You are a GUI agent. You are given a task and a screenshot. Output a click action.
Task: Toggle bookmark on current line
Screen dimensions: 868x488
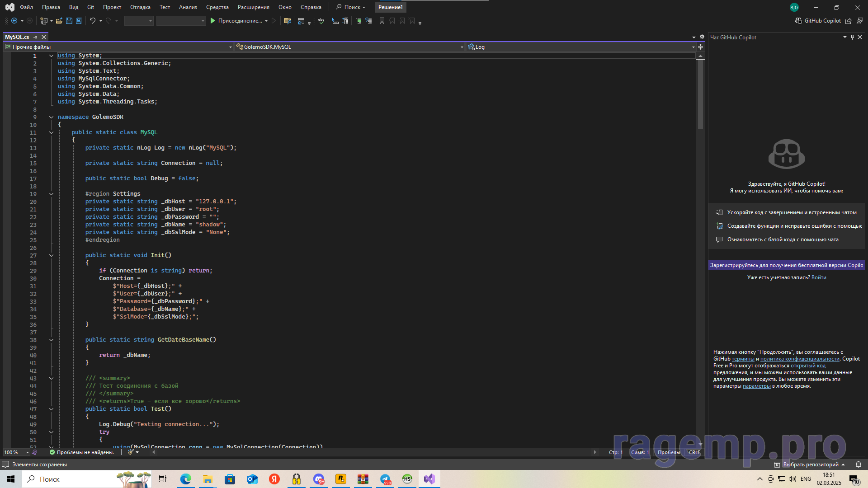coord(382,21)
